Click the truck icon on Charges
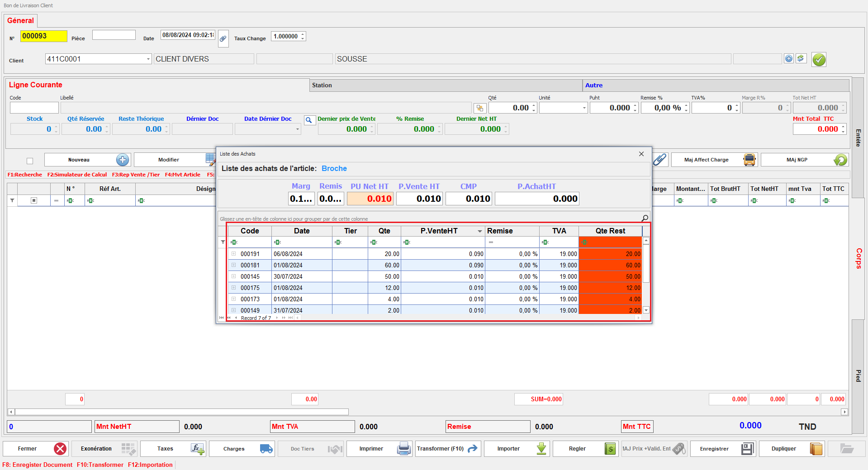Screen dimensions: 868x470 click(x=266, y=449)
